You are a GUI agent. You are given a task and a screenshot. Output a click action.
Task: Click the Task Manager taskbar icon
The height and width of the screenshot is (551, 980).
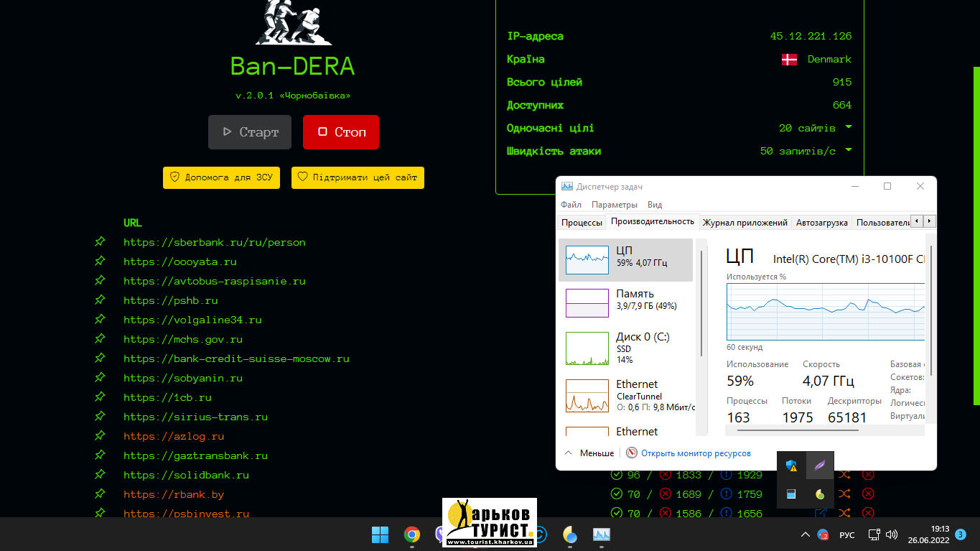tap(601, 534)
